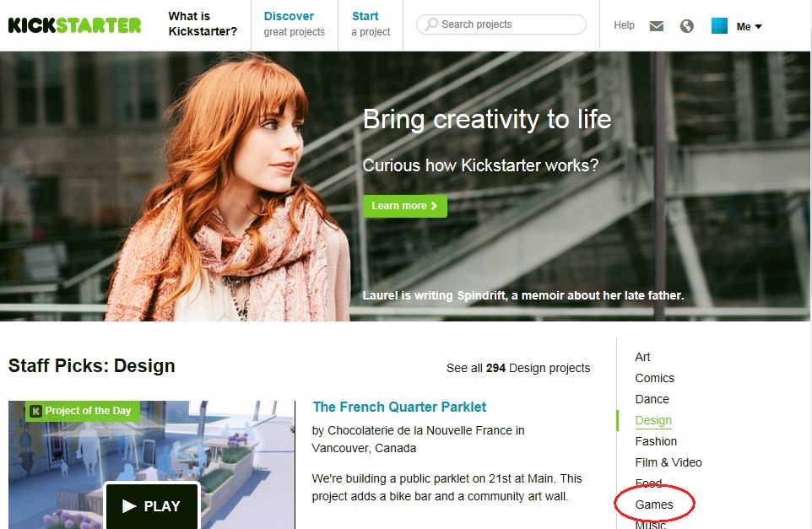The image size is (812, 529).
Task: Click the Project of the Day badge
Action: 82,411
